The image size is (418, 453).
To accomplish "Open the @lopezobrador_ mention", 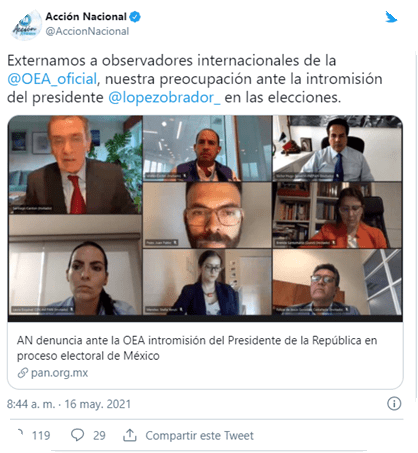I will click(x=164, y=98).
